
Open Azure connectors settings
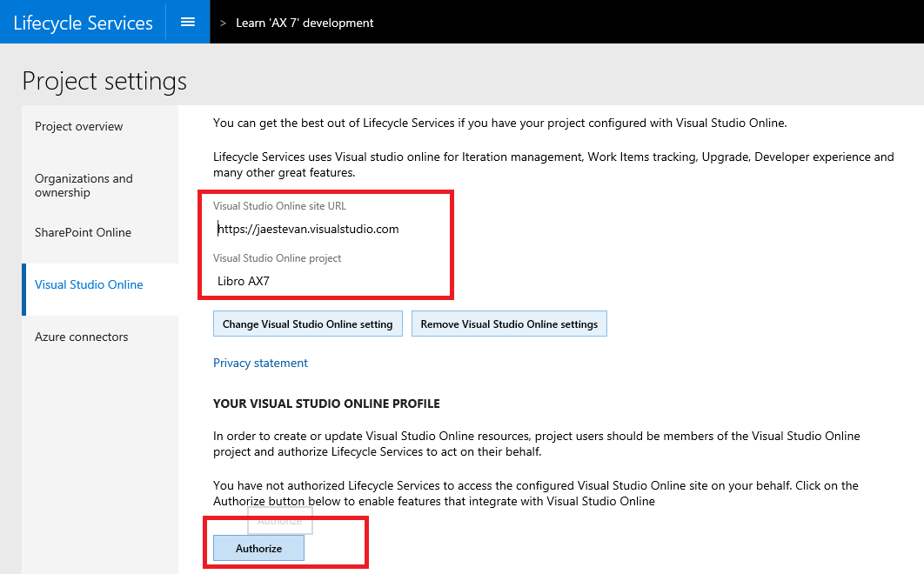click(81, 337)
